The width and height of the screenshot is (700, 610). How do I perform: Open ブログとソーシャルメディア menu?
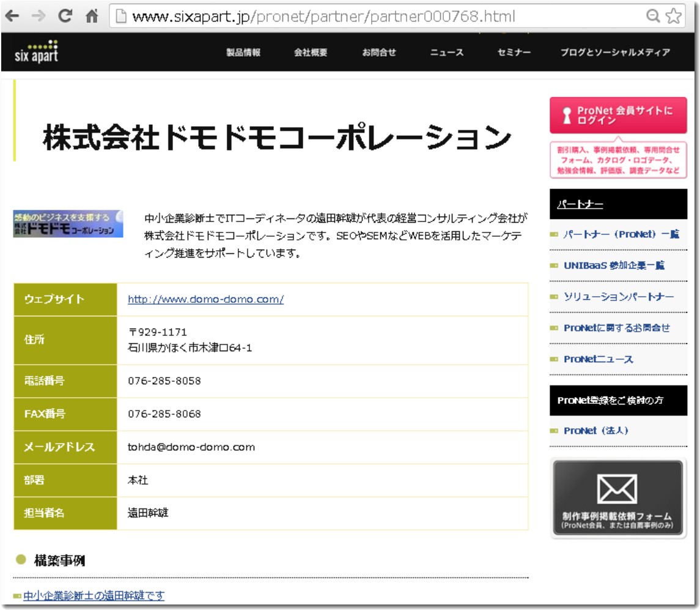coord(616,52)
